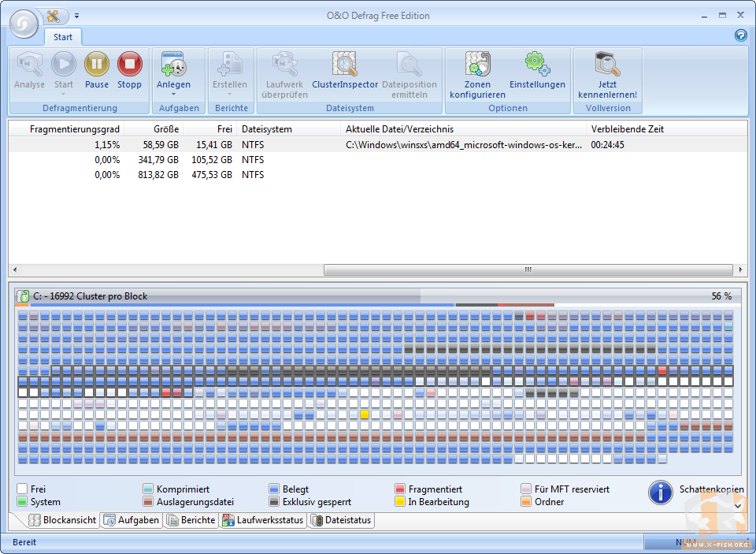756x554 pixels.
Task: Click the brown Auslagerungsdatei legend swatch
Action: click(x=148, y=502)
